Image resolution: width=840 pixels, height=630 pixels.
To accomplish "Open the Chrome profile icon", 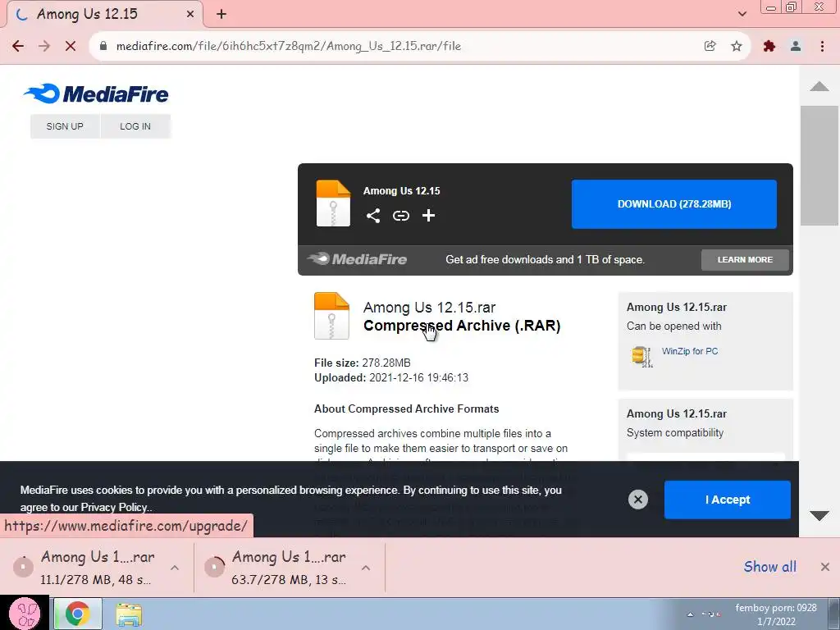I will [x=796, y=46].
